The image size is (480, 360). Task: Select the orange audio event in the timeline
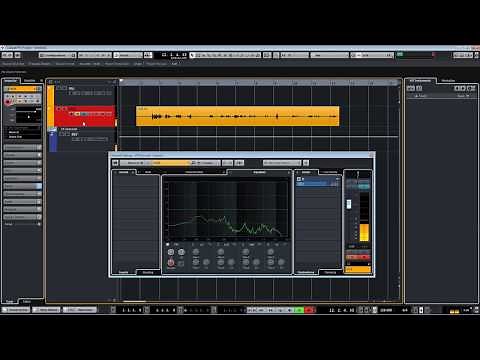tap(238, 116)
